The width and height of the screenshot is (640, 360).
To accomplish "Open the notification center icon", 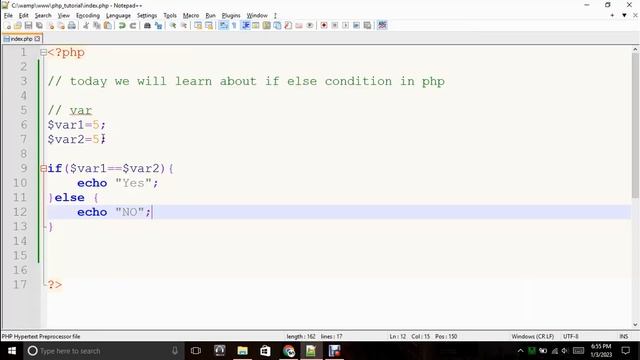I will click(x=626, y=351).
